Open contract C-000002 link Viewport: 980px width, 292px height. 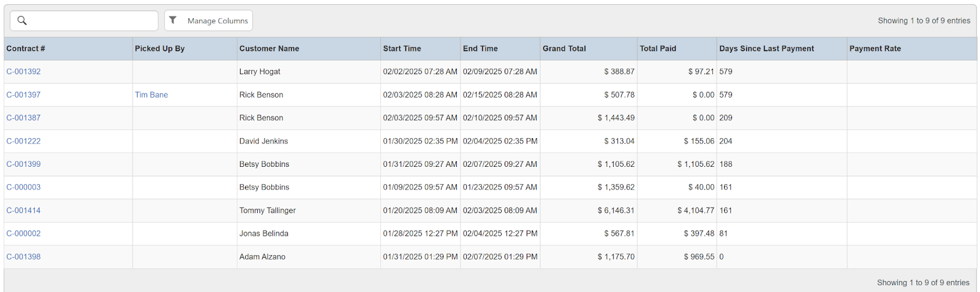click(x=23, y=234)
